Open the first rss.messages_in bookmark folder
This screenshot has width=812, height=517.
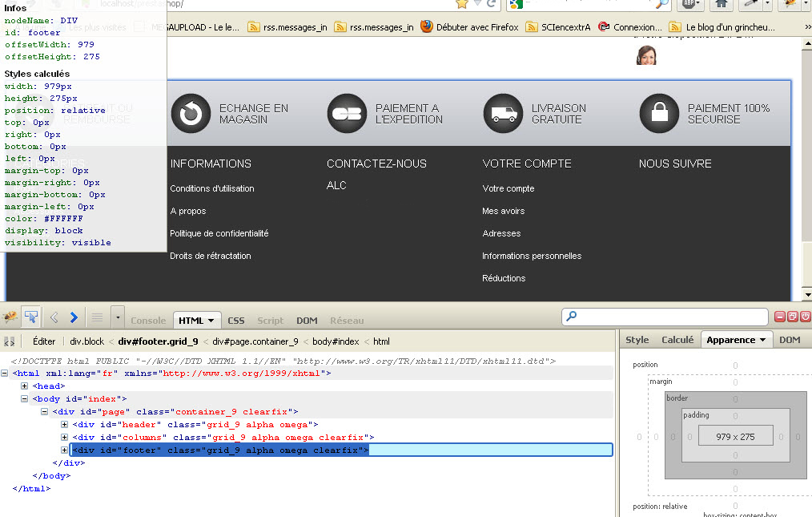(x=287, y=27)
